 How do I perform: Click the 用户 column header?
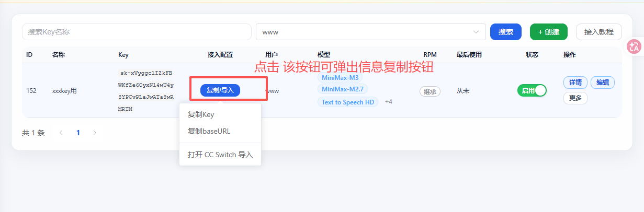pyautogui.click(x=272, y=55)
